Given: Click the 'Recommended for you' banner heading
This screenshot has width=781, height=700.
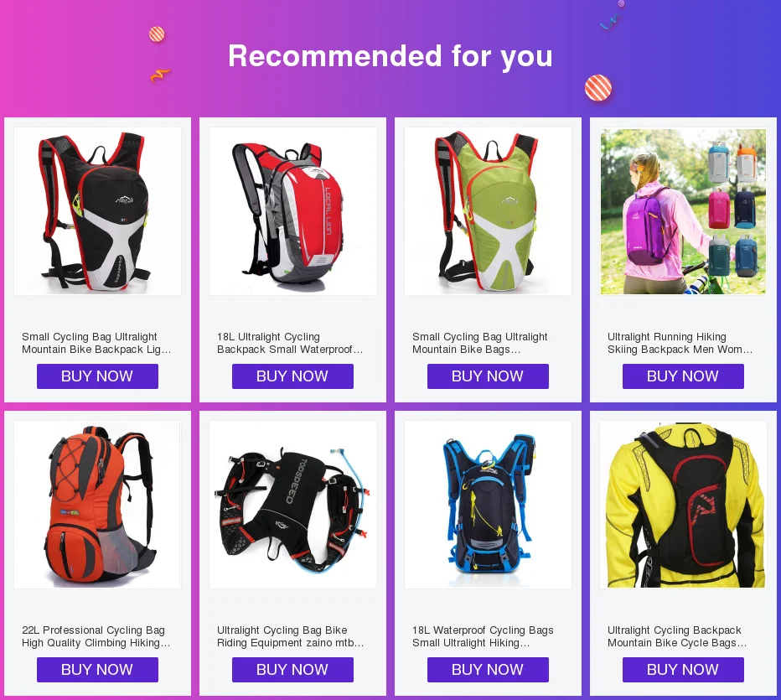Looking at the screenshot, I should pos(390,55).
